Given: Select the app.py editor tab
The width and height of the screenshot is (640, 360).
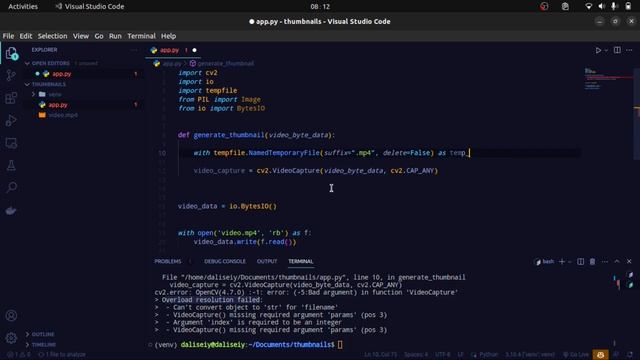Looking at the screenshot, I should (x=173, y=50).
